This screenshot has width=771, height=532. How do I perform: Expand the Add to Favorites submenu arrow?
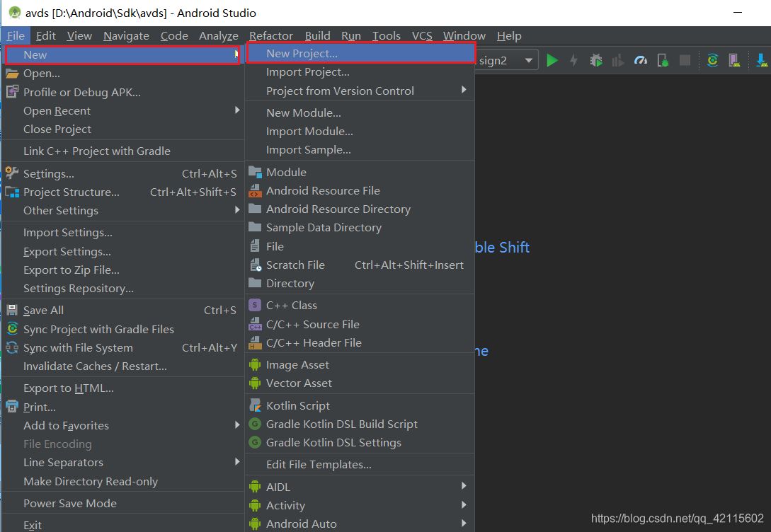(237, 425)
